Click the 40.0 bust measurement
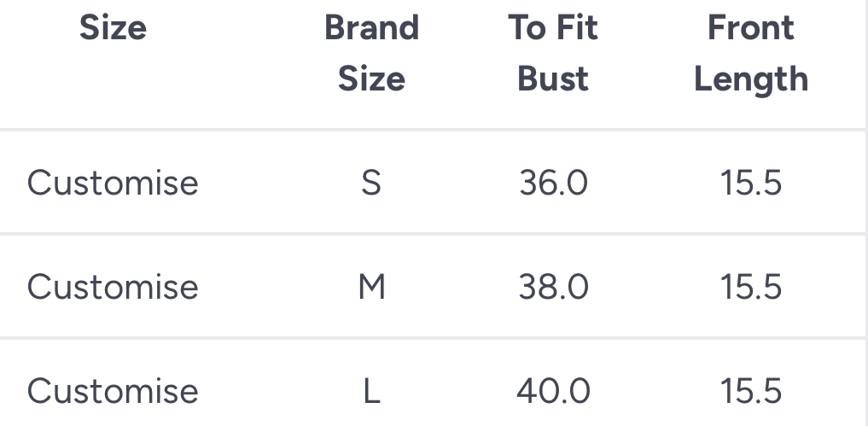 point(553,391)
